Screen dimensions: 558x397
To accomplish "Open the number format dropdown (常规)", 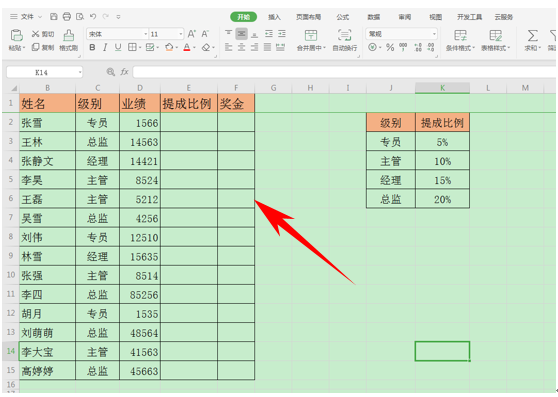I will pos(435,34).
